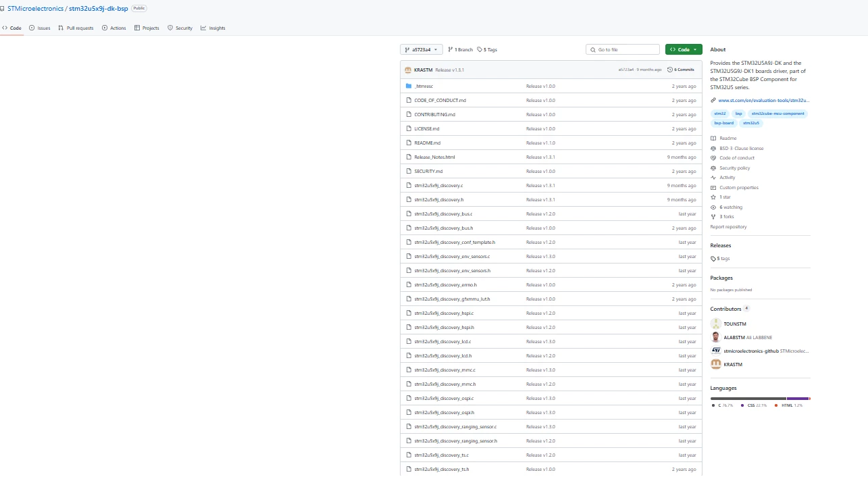Click the file icon beside LICENSE.md

point(409,128)
